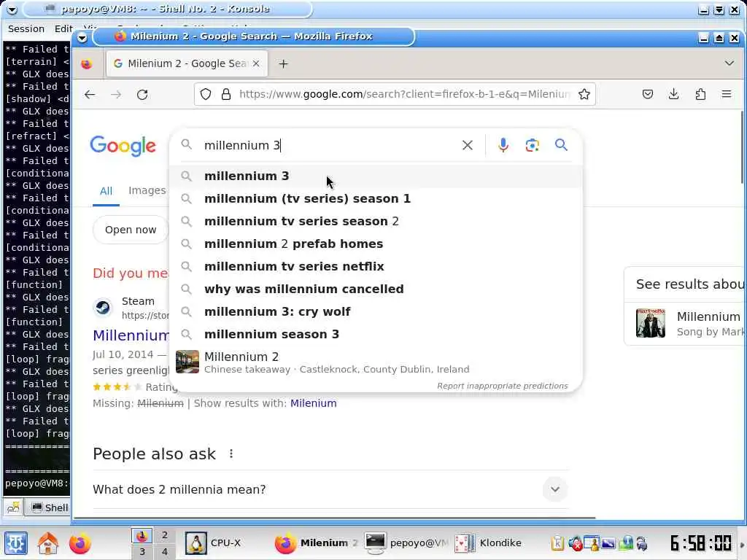Submit search using the blue magnifier icon

(x=561, y=145)
